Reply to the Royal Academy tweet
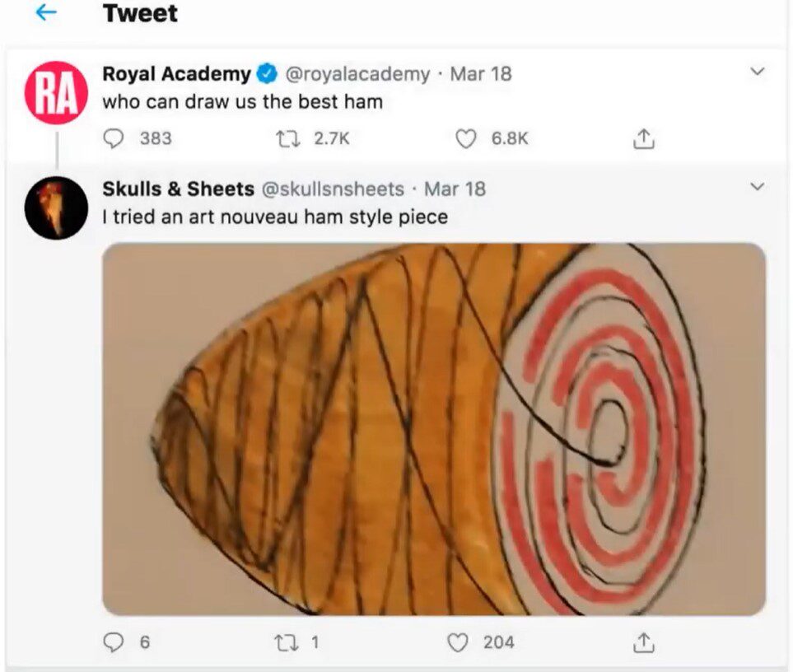793x672 pixels. tap(113, 138)
